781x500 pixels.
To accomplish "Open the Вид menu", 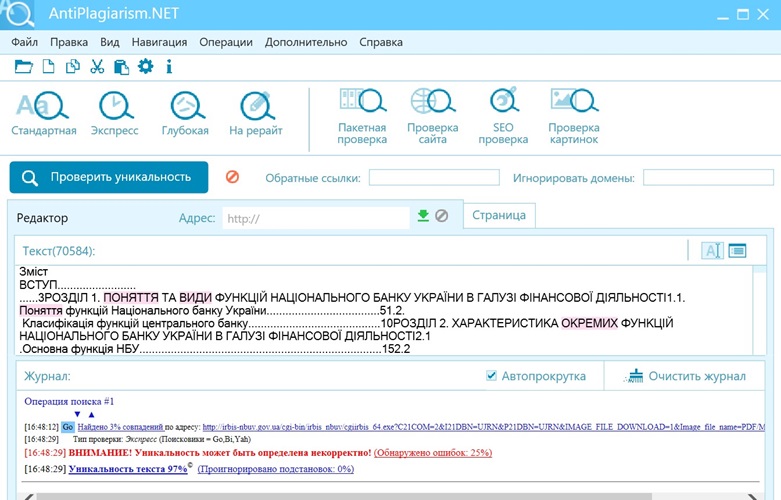I will pos(110,42).
